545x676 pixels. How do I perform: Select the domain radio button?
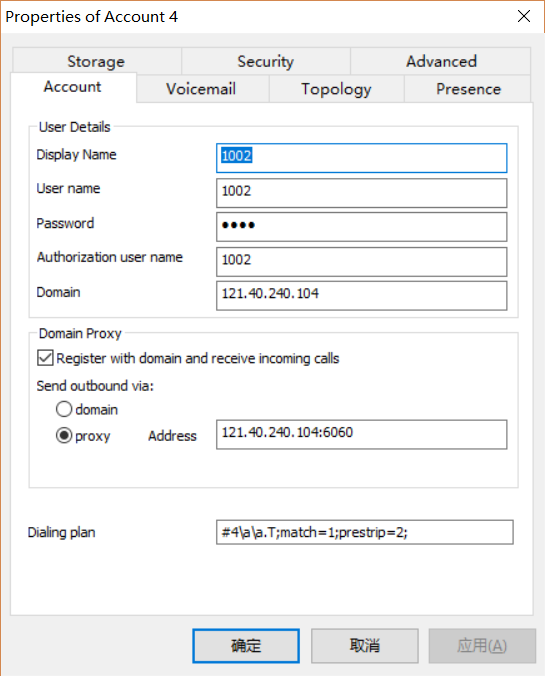coord(64,409)
